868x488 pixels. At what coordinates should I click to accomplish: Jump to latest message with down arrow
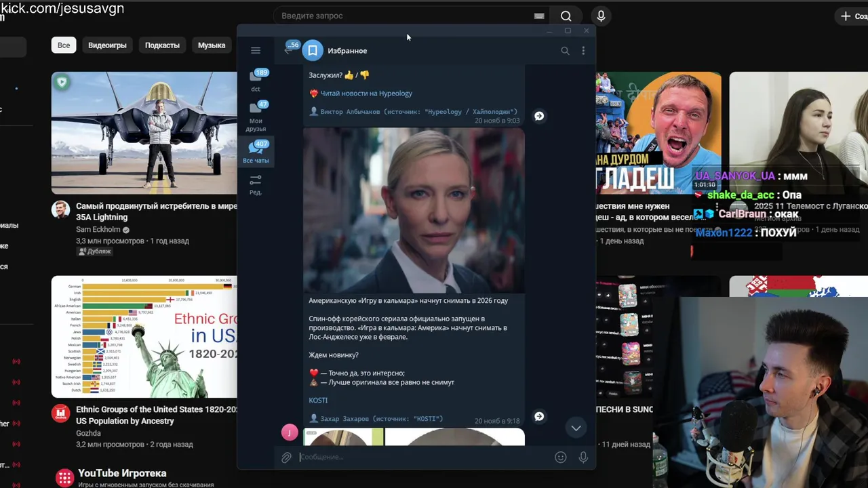(576, 428)
